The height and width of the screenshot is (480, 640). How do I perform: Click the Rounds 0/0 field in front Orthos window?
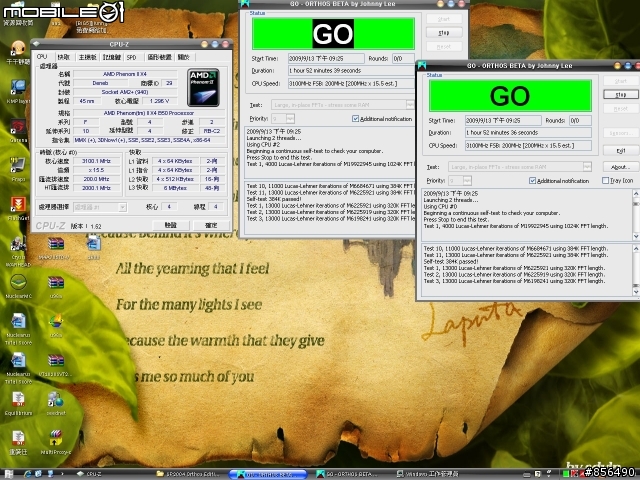[x=580, y=120]
